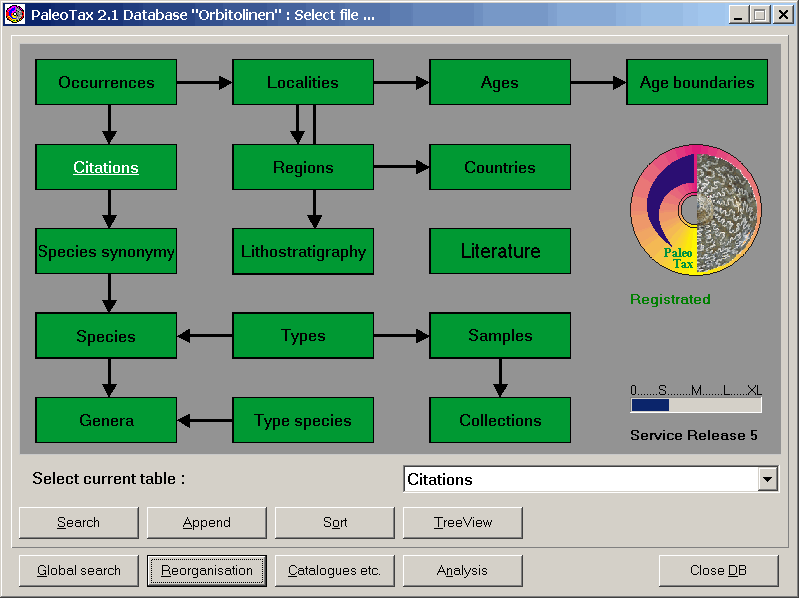Click the database size indicator bar
This screenshot has width=799, height=598.
[696, 405]
